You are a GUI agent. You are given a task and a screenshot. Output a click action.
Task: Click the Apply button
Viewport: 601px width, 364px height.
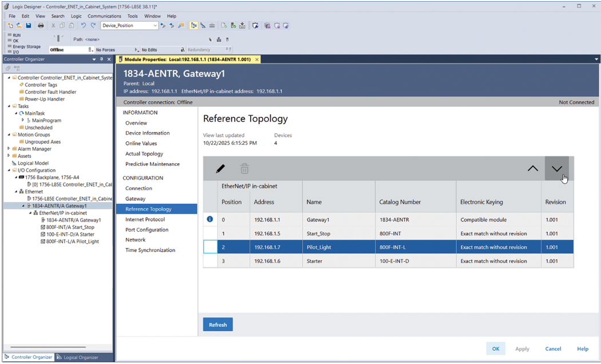click(x=522, y=349)
